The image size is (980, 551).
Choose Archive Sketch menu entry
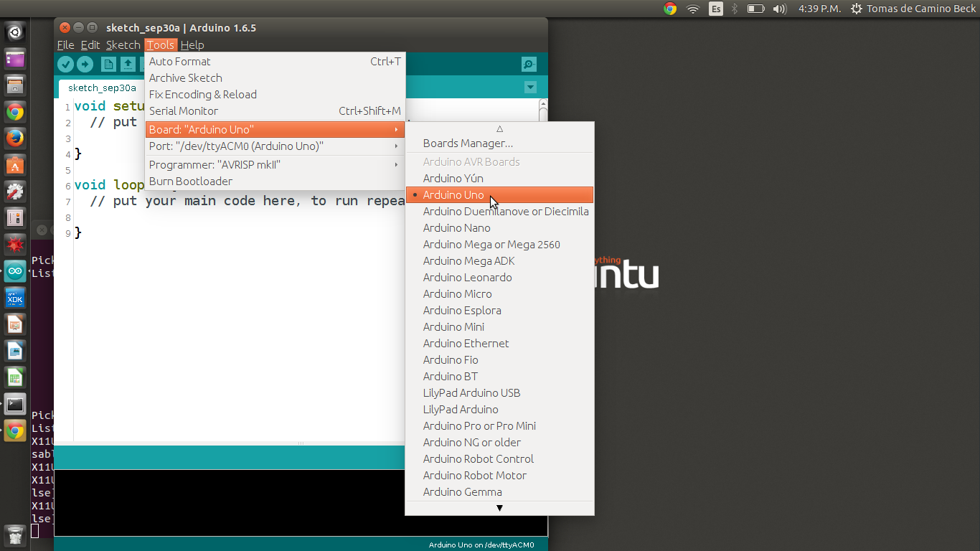275,77
